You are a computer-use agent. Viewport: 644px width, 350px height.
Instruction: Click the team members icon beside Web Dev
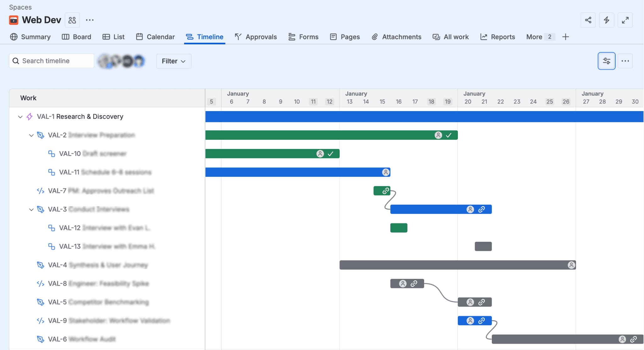72,20
